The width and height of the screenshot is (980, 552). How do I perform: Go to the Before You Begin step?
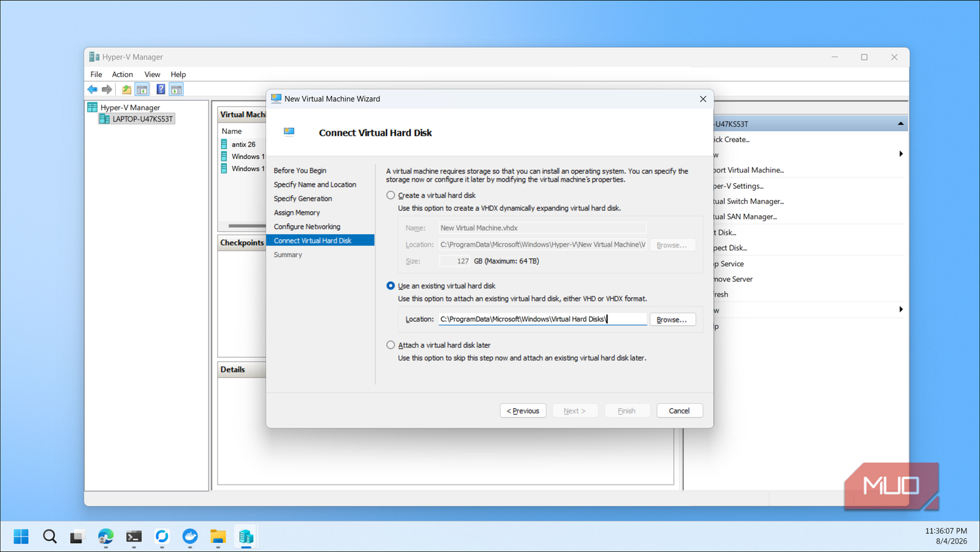point(300,171)
